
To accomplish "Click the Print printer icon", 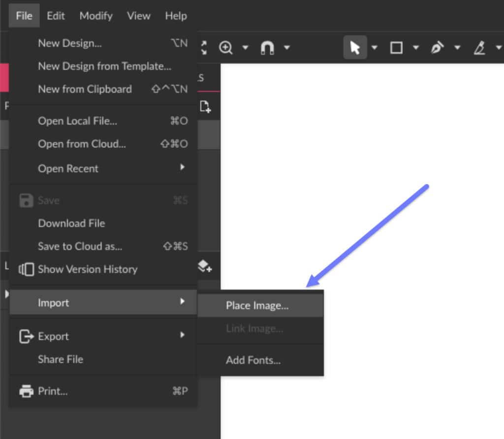I will click(x=26, y=391).
